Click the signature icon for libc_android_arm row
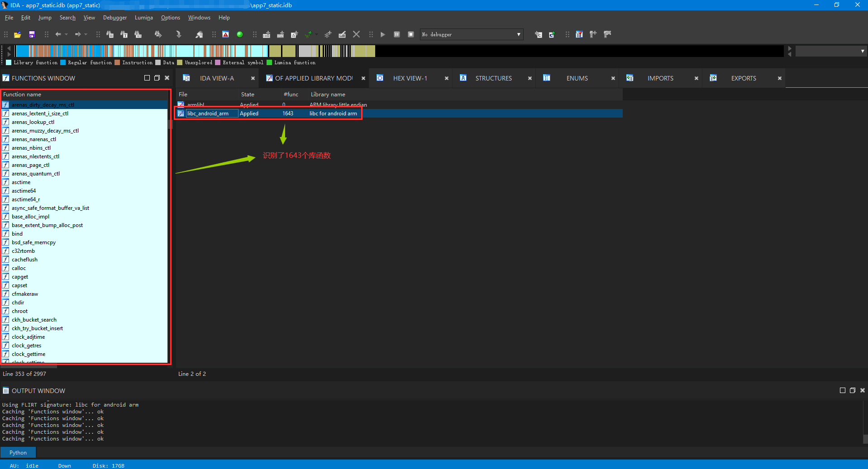The image size is (868, 469). (x=181, y=114)
